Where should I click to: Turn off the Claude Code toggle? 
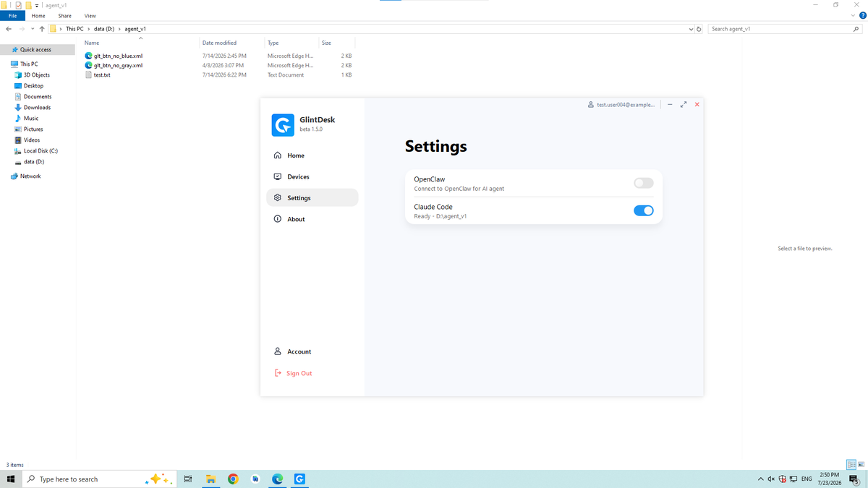[x=643, y=210]
